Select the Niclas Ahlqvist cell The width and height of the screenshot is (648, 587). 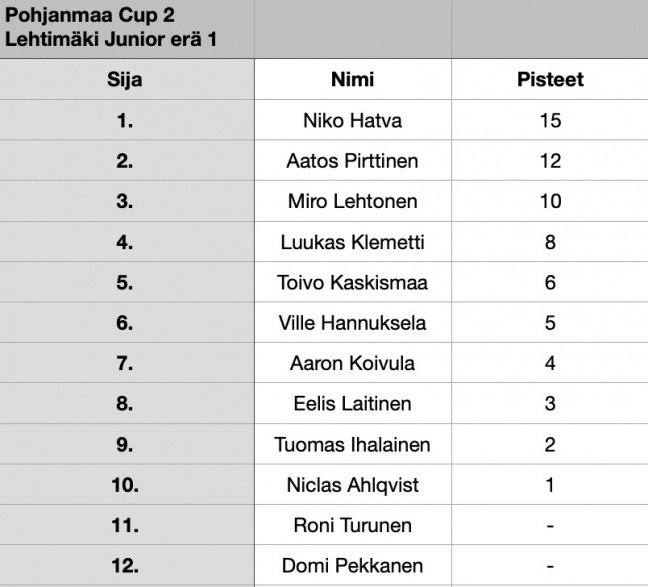pos(353,484)
